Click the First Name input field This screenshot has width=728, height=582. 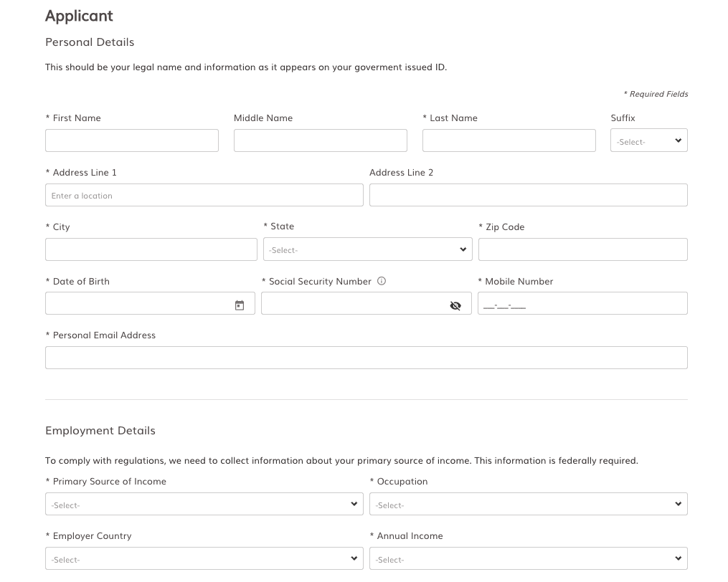point(131,140)
